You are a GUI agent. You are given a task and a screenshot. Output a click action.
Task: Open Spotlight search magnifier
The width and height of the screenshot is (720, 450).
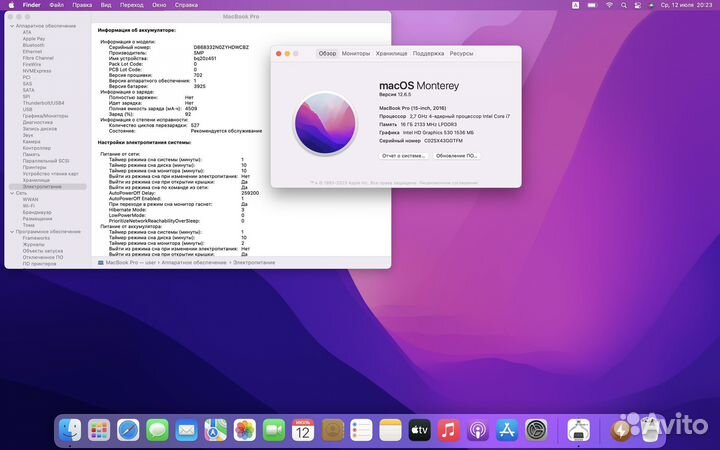pyautogui.click(x=624, y=5)
